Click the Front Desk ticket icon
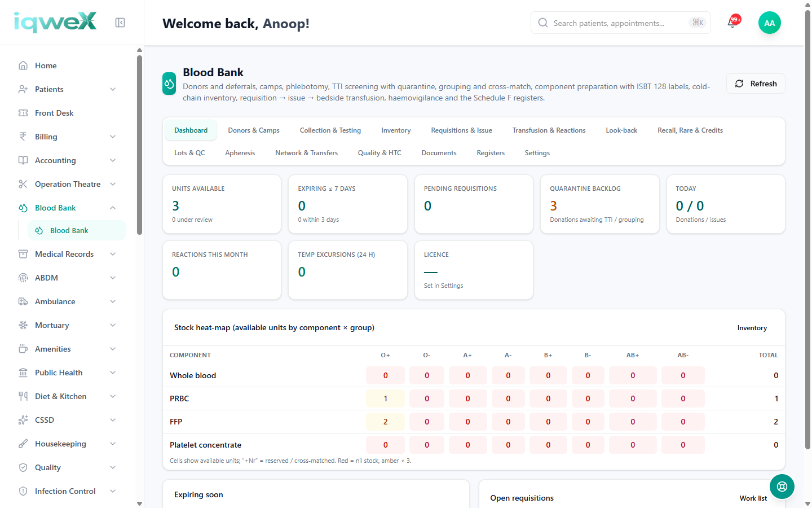 click(23, 113)
